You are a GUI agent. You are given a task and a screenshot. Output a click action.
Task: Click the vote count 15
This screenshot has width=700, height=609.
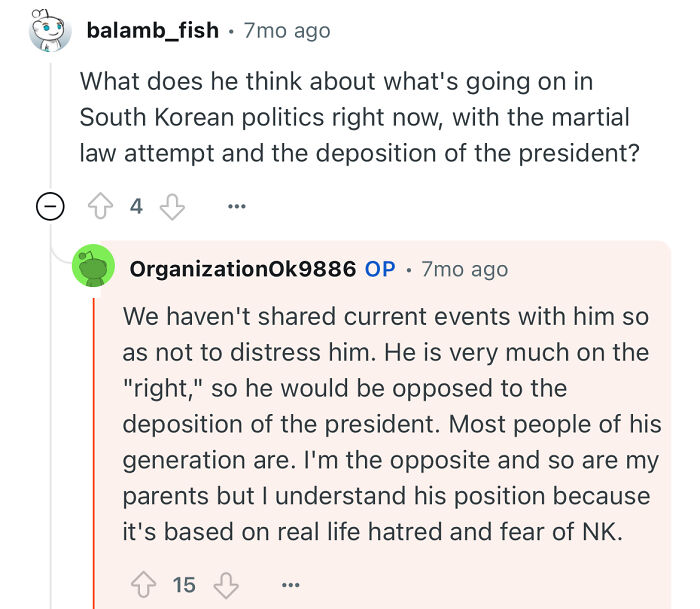point(184,585)
